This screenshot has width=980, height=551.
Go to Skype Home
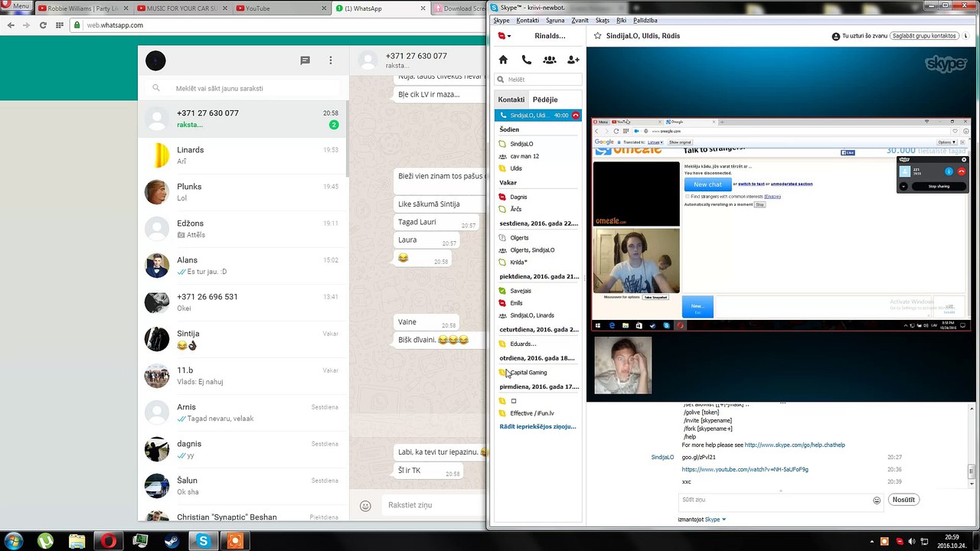point(503,60)
